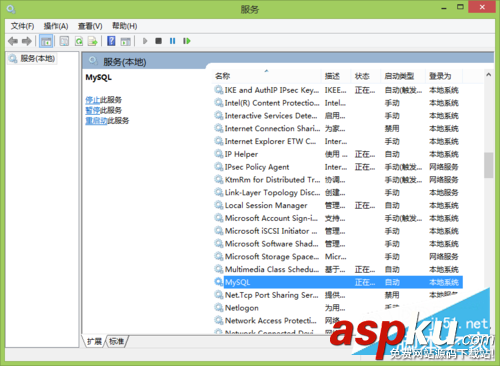Click the Pause Service icon
The image size is (500, 366).
172,41
